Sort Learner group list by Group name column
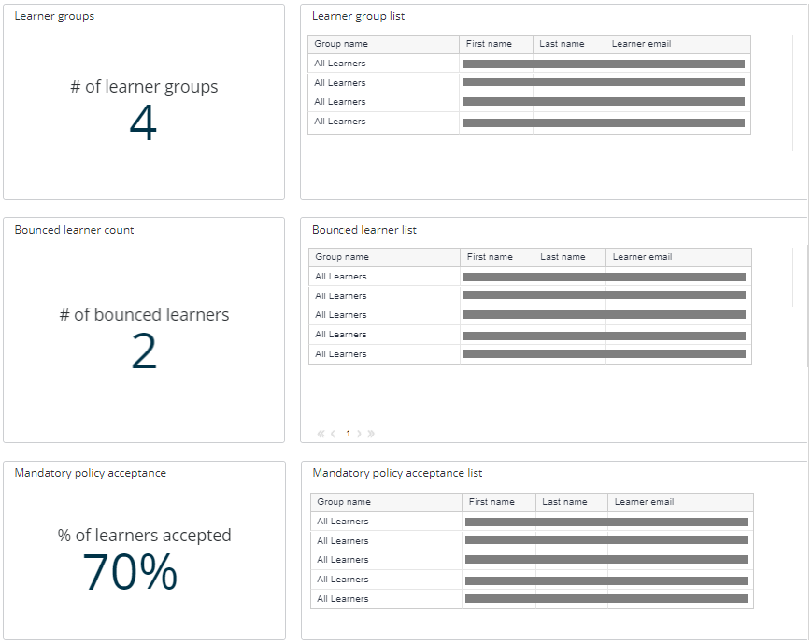 point(341,44)
